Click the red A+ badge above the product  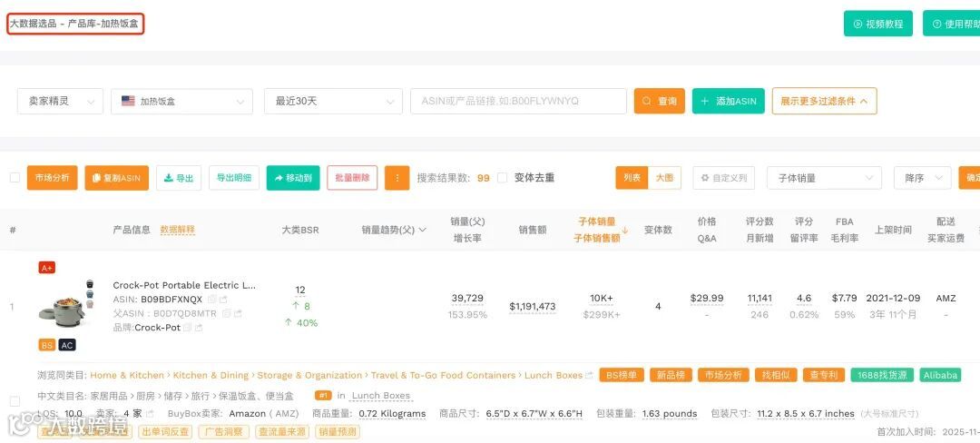tap(47, 268)
